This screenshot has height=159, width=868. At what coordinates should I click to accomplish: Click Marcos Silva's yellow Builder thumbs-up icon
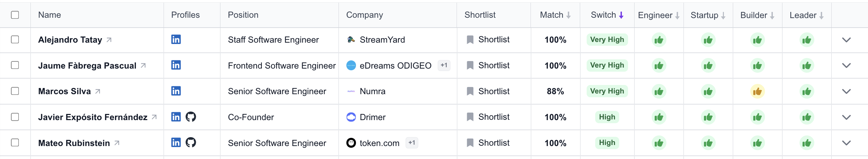tap(757, 91)
